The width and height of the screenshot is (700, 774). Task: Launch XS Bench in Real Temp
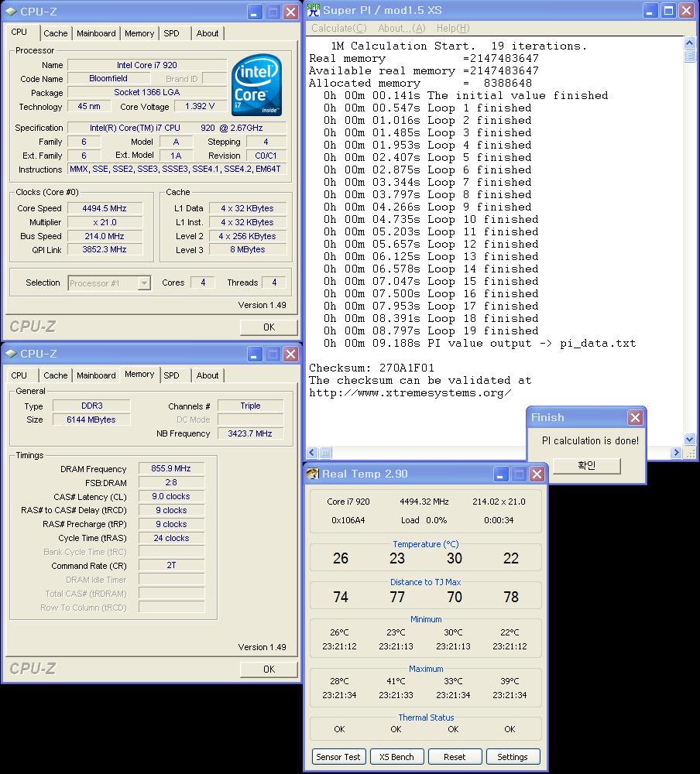click(396, 757)
